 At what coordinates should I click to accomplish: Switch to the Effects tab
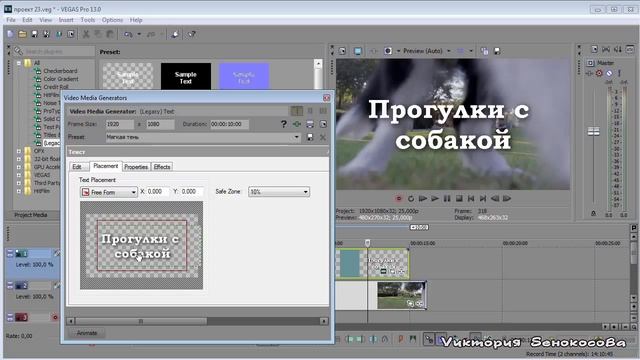tap(162, 167)
